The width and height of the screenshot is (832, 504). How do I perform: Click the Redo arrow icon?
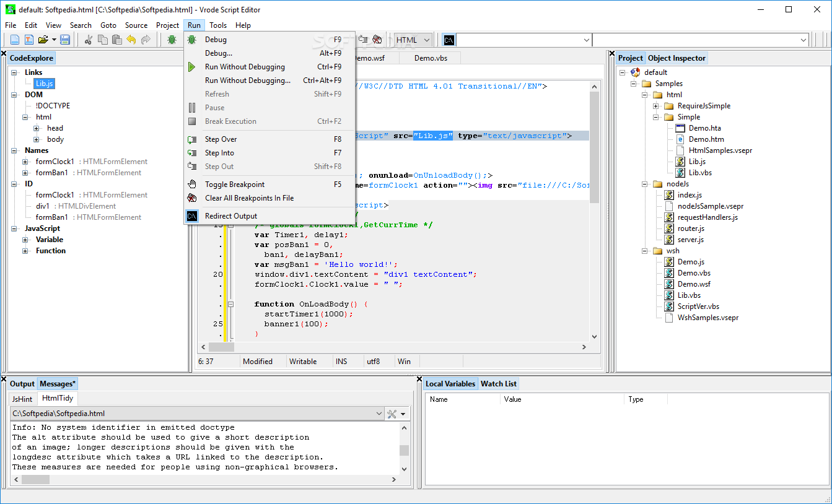tap(146, 40)
